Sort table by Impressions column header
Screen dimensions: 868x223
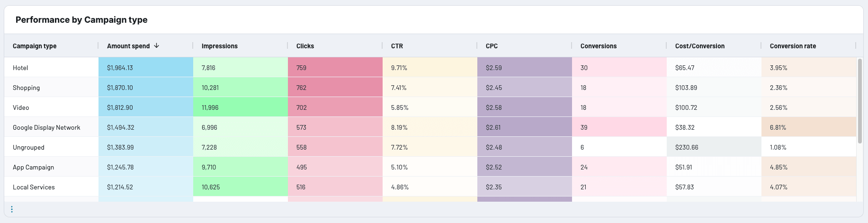point(220,46)
